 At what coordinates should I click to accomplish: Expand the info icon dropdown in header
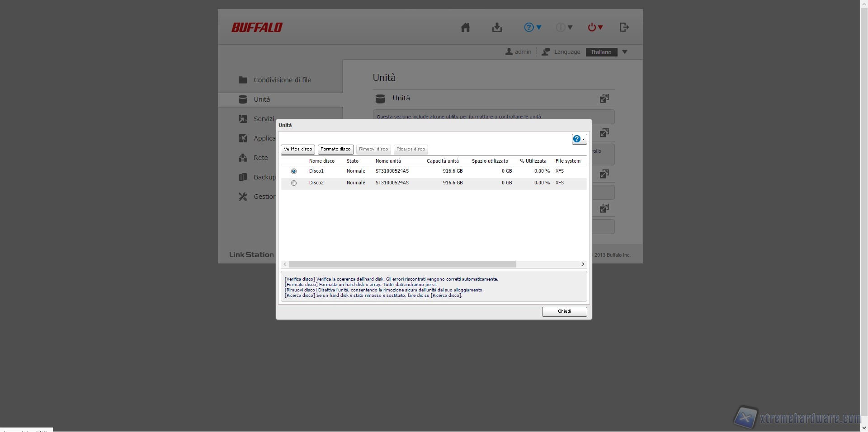tap(564, 28)
